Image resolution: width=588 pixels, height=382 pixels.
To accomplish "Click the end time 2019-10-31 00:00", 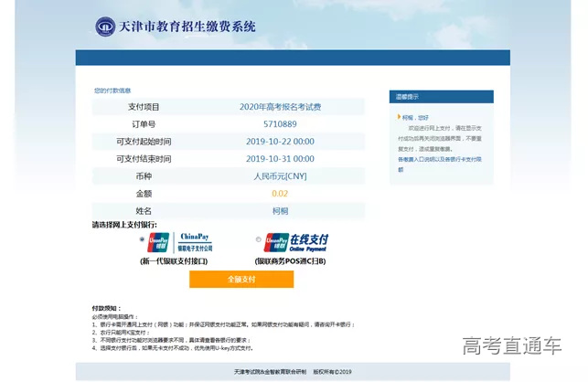I will tap(280, 159).
